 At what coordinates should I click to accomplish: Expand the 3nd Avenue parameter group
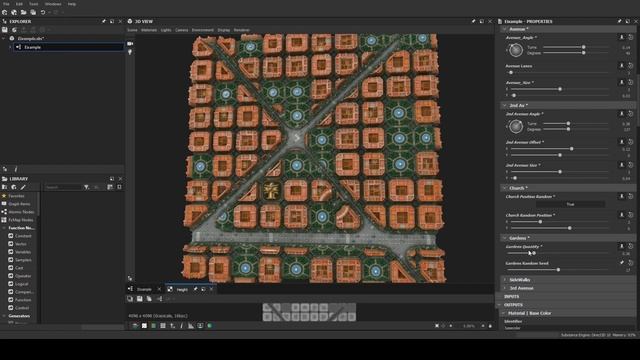click(x=505, y=288)
